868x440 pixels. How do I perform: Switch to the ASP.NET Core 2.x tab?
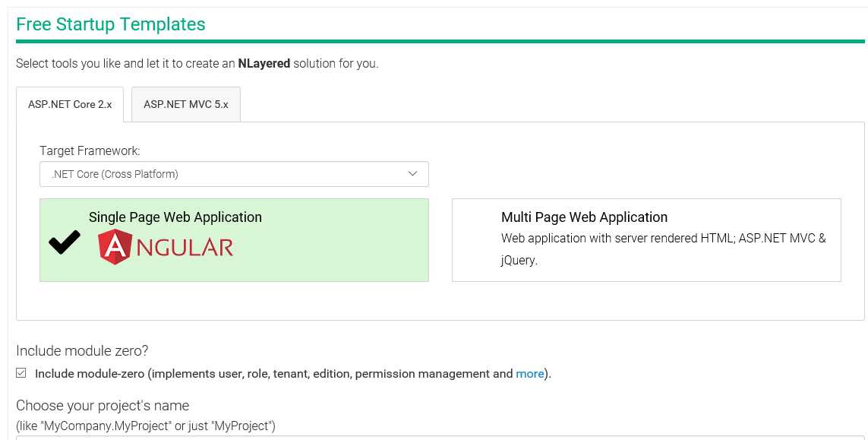[71, 104]
